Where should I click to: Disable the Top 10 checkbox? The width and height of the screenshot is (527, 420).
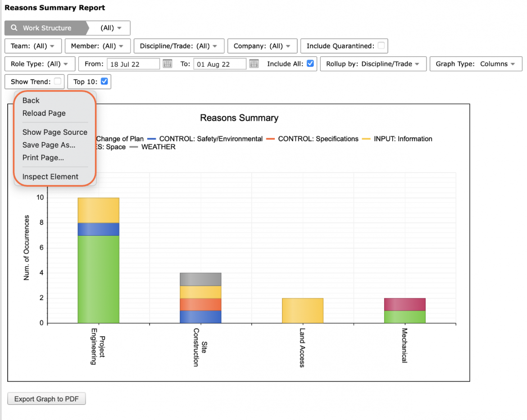tap(104, 82)
